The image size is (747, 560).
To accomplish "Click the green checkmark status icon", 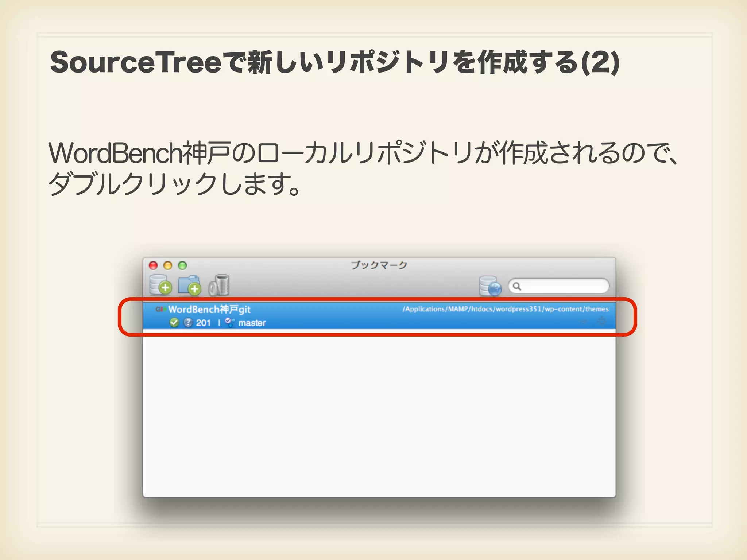I will (174, 323).
